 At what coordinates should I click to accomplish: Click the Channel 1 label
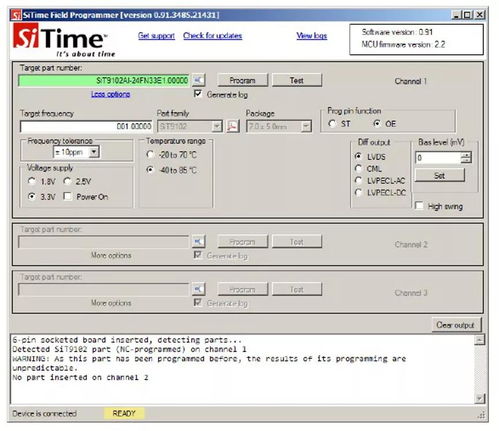[410, 81]
